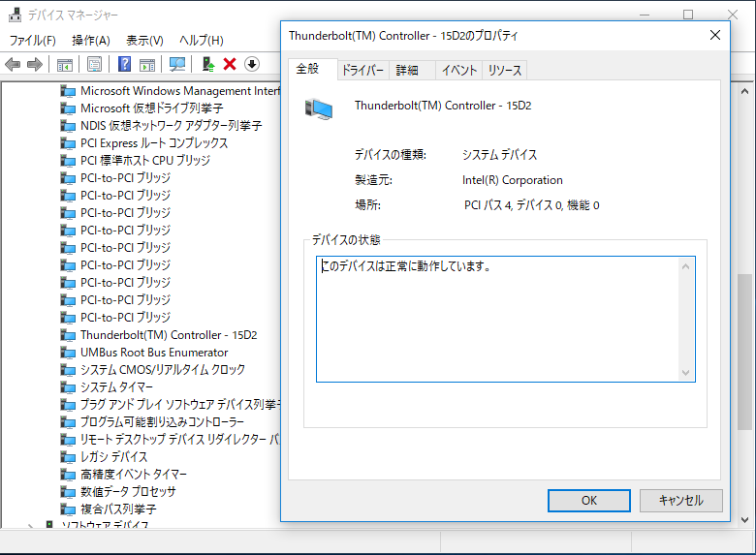Screen dimensions: 756x555
Task: Click the Forward arrow toolbar icon
Action: point(35,64)
